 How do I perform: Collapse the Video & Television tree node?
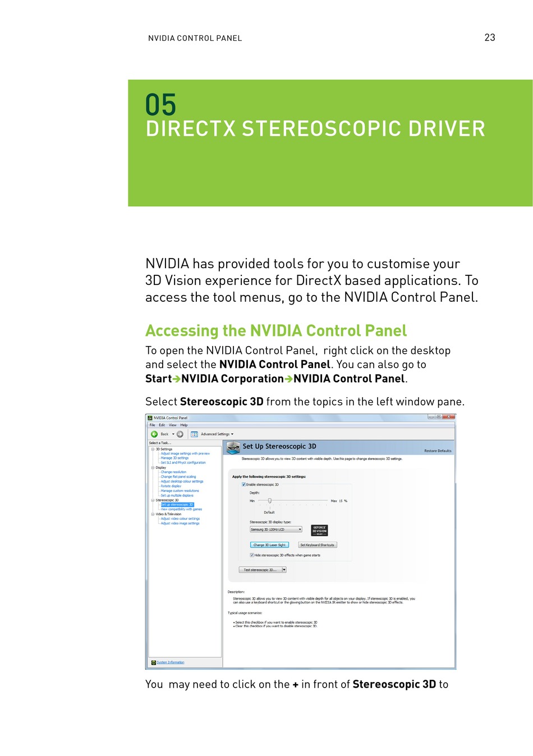pos(153,514)
